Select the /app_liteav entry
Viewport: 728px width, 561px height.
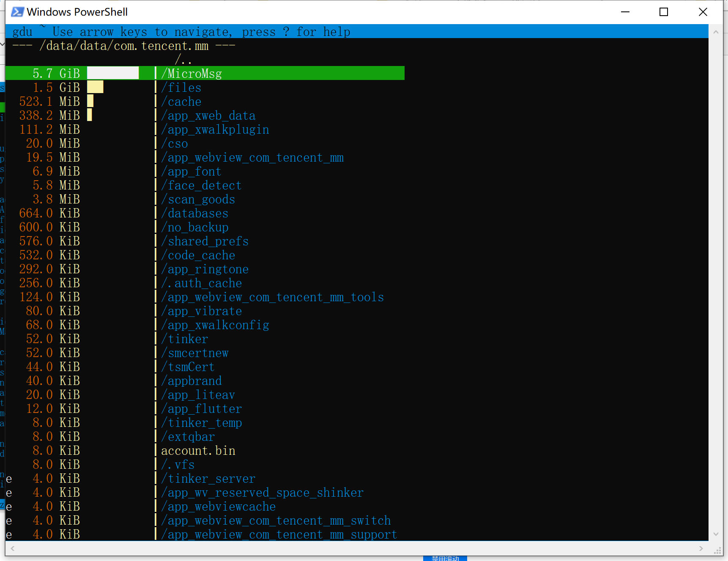pos(198,395)
